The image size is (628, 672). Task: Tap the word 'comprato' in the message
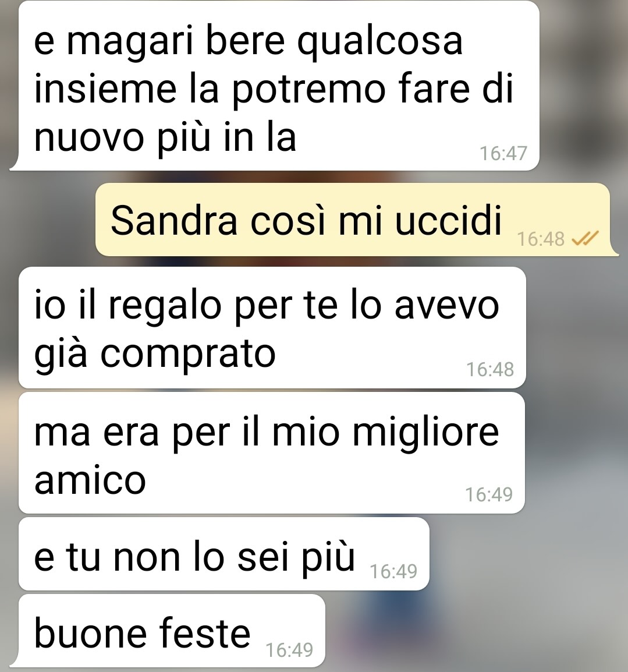pyautogui.click(x=187, y=355)
